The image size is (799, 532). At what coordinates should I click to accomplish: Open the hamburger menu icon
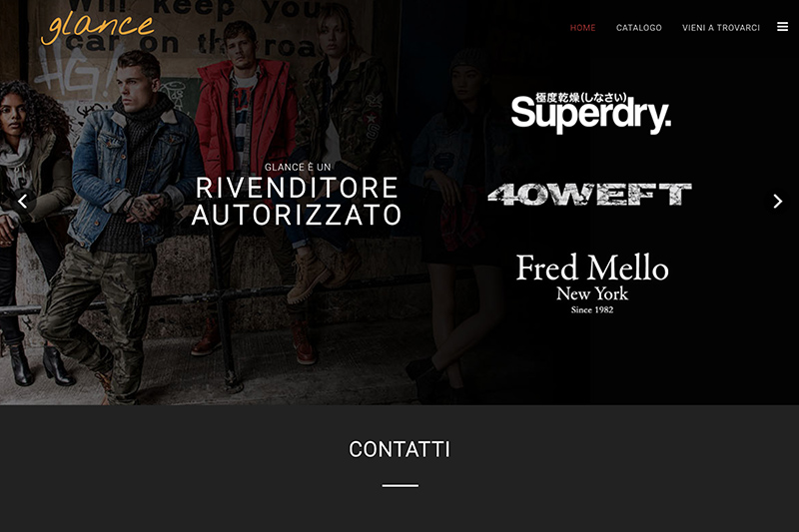(782, 27)
